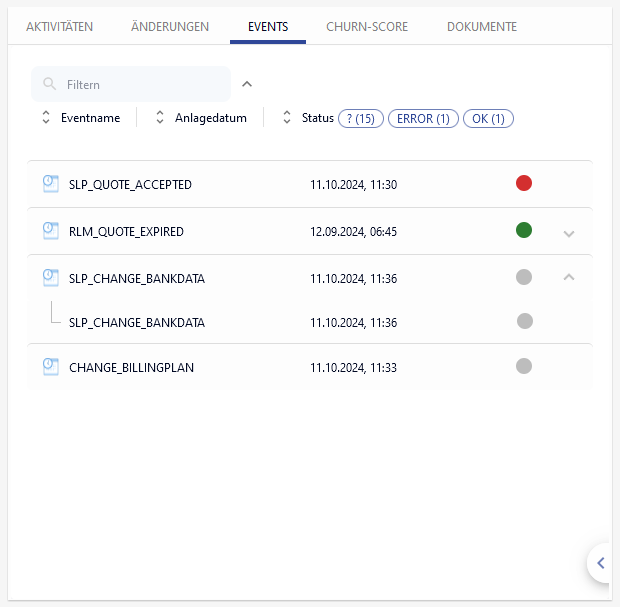Open the side panel with the left arrow button
Screen dimensions: 620x607
click(x=600, y=563)
